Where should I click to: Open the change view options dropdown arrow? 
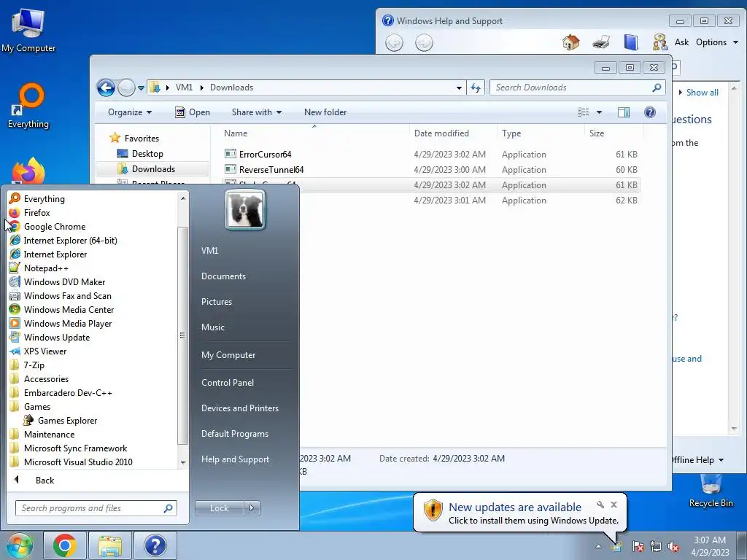(x=600, y=112)
